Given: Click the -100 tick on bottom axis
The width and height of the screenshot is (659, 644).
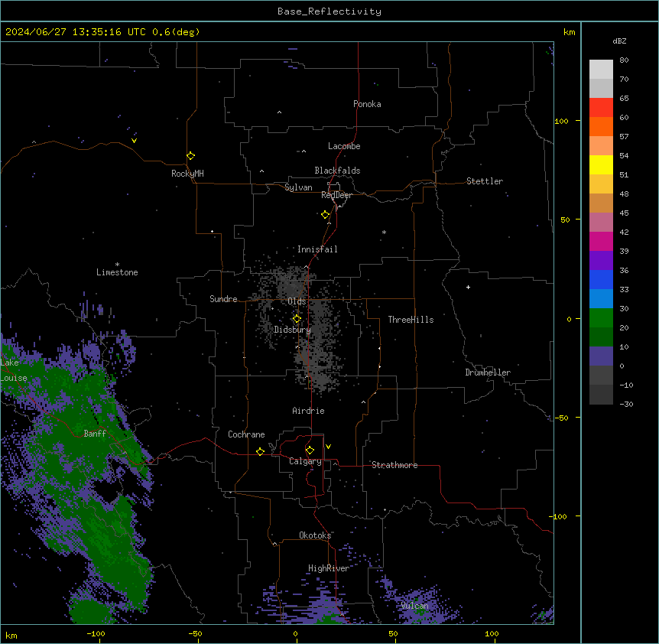Looking at the screenshot, I should (96, 633).
